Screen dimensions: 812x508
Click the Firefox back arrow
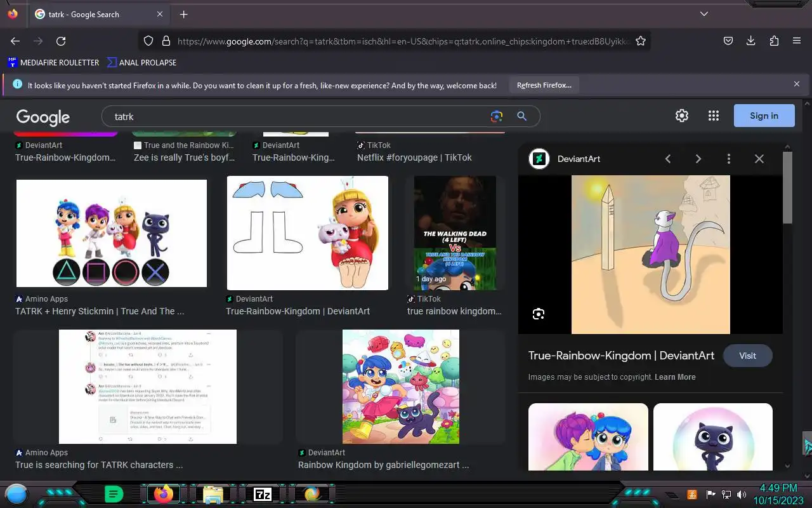click(x=15, y=41)
